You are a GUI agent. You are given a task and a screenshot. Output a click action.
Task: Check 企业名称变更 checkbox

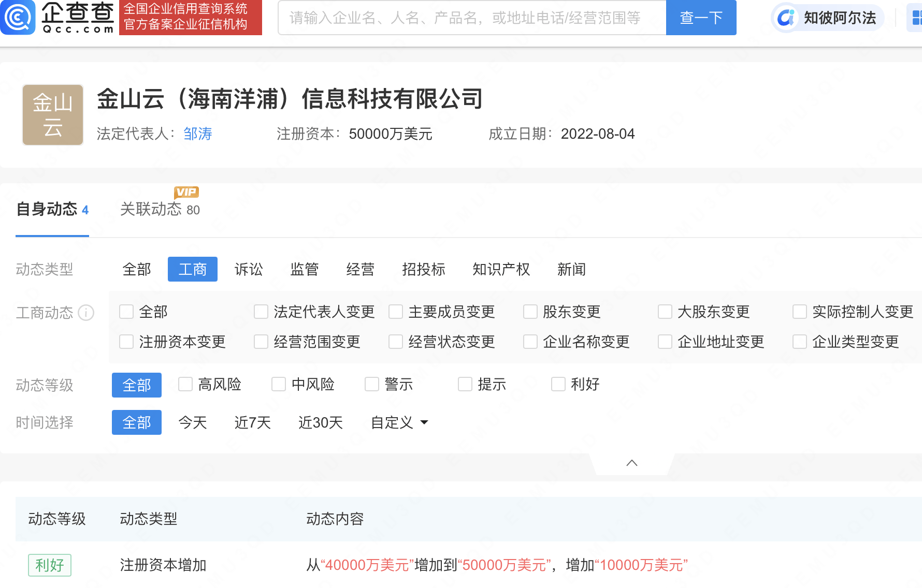point(530,342)
